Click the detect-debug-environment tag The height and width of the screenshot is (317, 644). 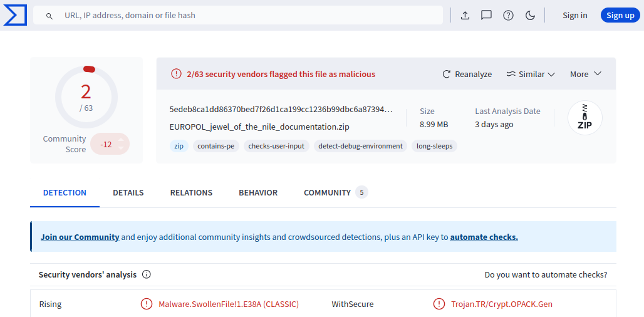point(360,146)
